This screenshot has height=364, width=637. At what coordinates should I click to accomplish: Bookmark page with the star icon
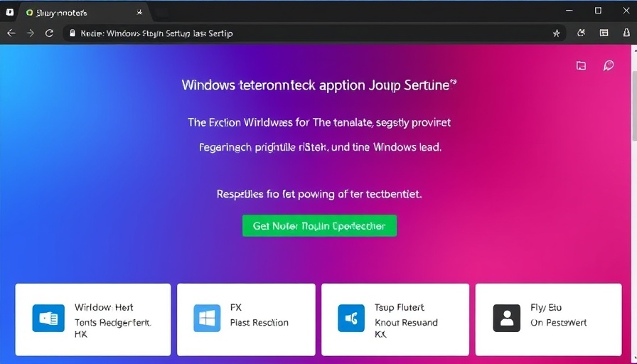coord(557,33)
